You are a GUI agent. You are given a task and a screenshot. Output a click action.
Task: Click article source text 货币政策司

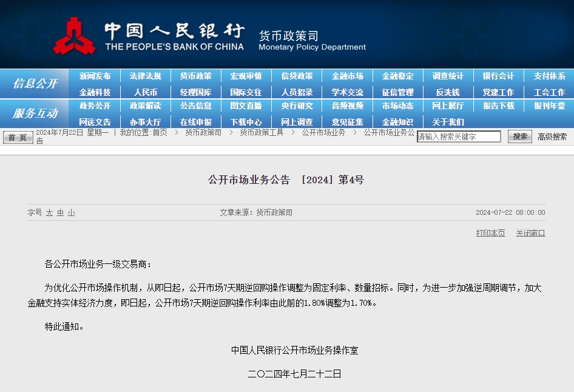point(274,212)
